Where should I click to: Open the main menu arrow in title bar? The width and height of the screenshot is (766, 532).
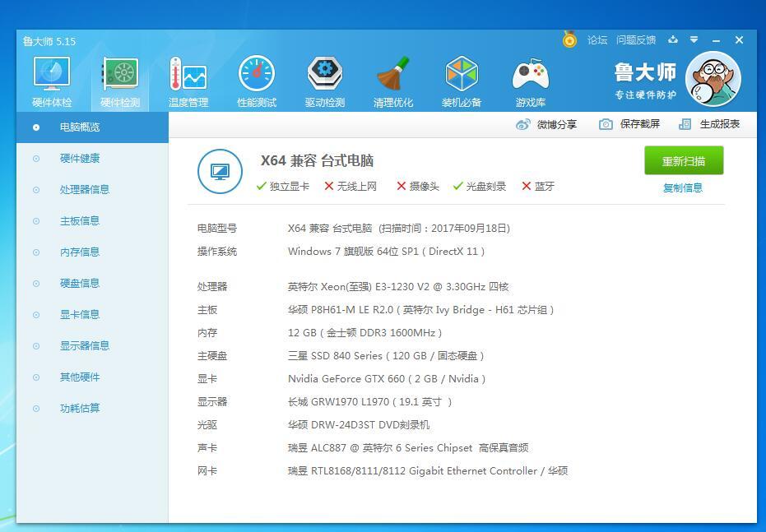point(695,39)
